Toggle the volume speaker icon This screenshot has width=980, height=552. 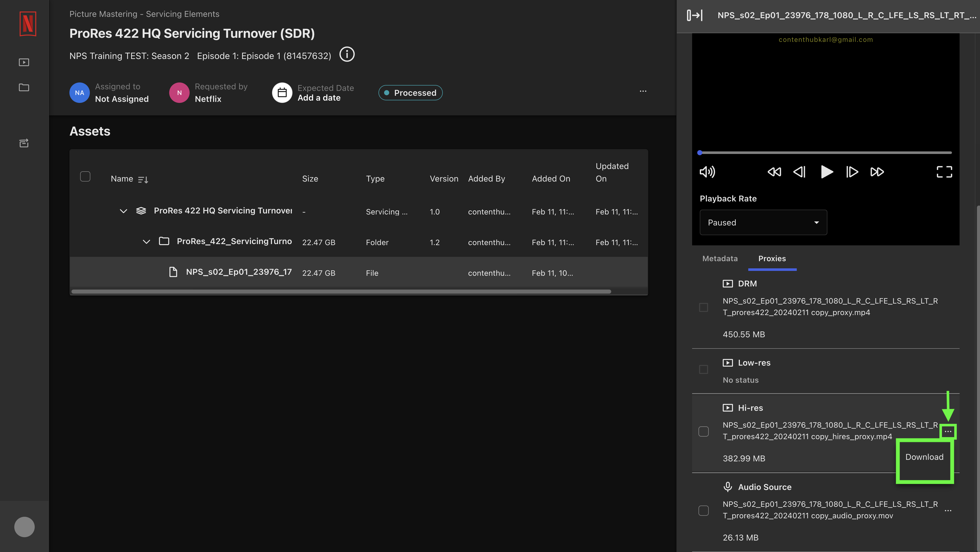click(x=707, y=172)
